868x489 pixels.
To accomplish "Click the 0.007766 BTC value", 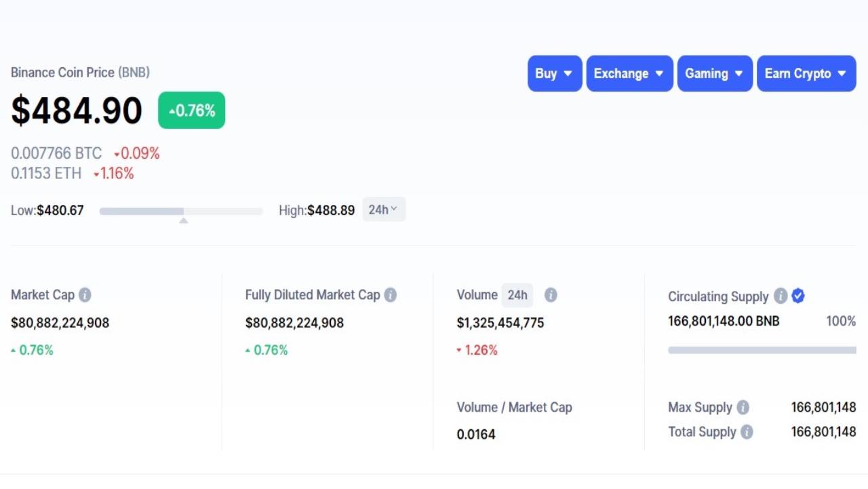I will click(56, 153).
